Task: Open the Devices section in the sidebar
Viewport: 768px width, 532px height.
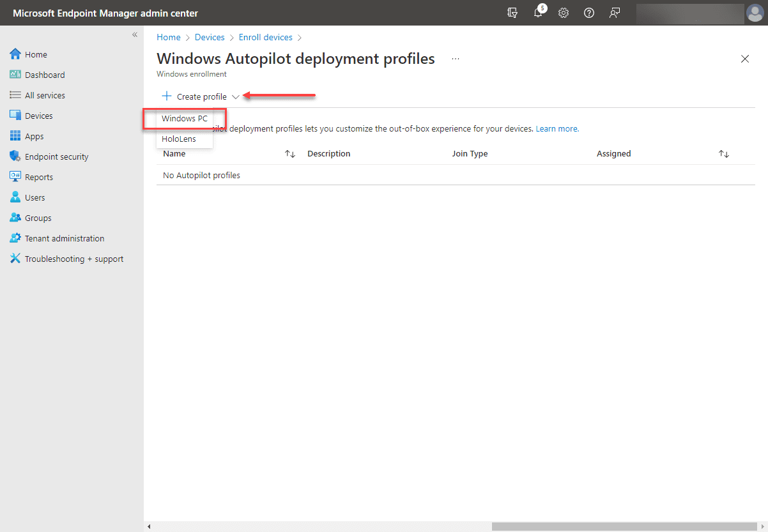Action: tap(39, 115)
